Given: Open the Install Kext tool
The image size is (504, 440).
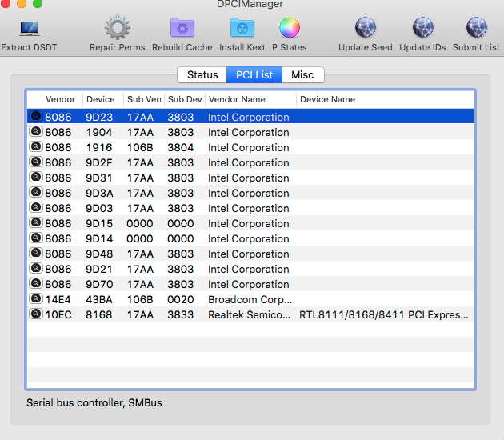Looking at the screenshot, I should pos(242,29).
